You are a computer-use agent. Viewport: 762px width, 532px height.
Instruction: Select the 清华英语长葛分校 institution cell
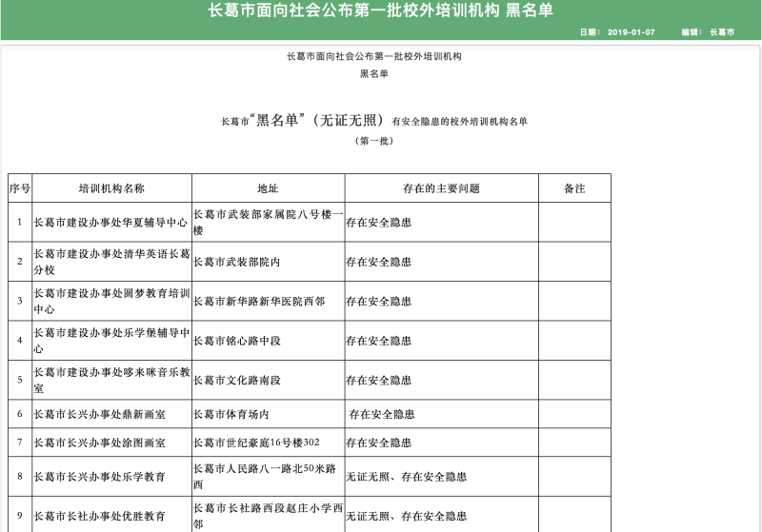[x=110, y=262]
